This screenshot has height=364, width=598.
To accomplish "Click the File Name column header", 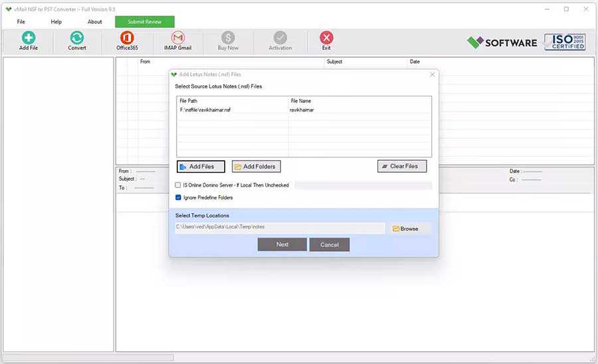I will pyautogui.click(x=301, y=101).
